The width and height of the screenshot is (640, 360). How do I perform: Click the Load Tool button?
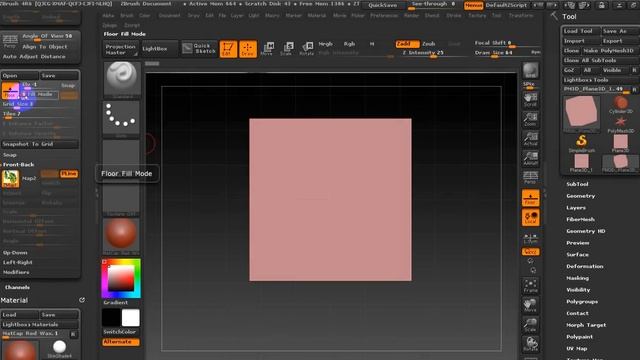point(581,31)
